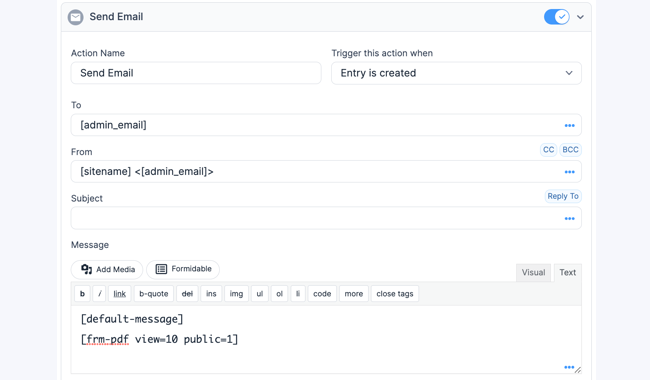Click the Action Name input field
Screen dimensions: 650x380
(x=196, y=73)
